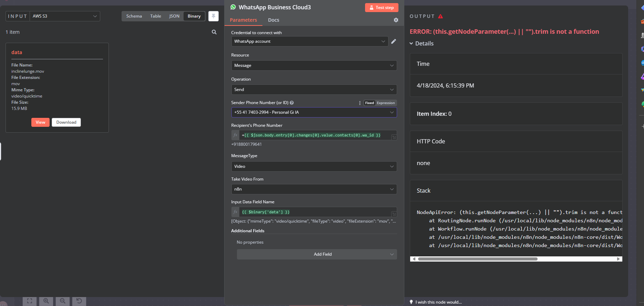Switch Sender Phone Number to Fixed mode

click(x=370, y=103)
